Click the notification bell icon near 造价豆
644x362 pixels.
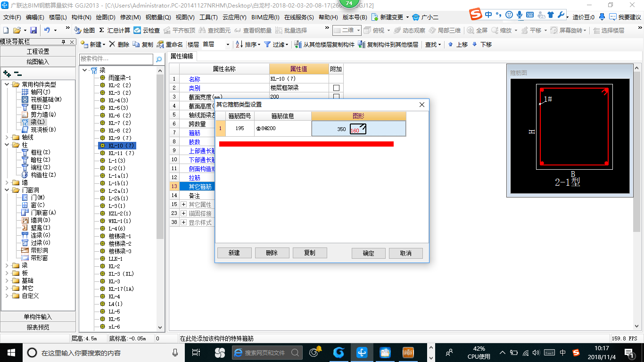point(602,17)
